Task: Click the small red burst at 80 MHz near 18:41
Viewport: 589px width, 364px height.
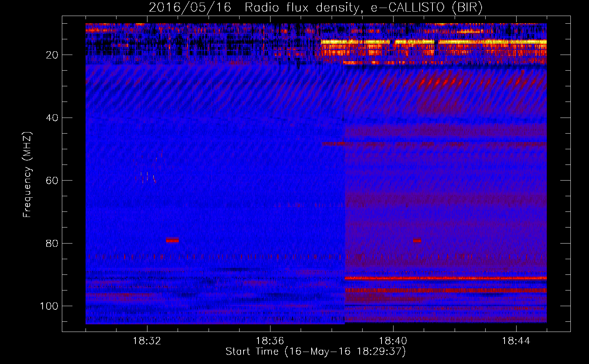Action: click(417, 240)
